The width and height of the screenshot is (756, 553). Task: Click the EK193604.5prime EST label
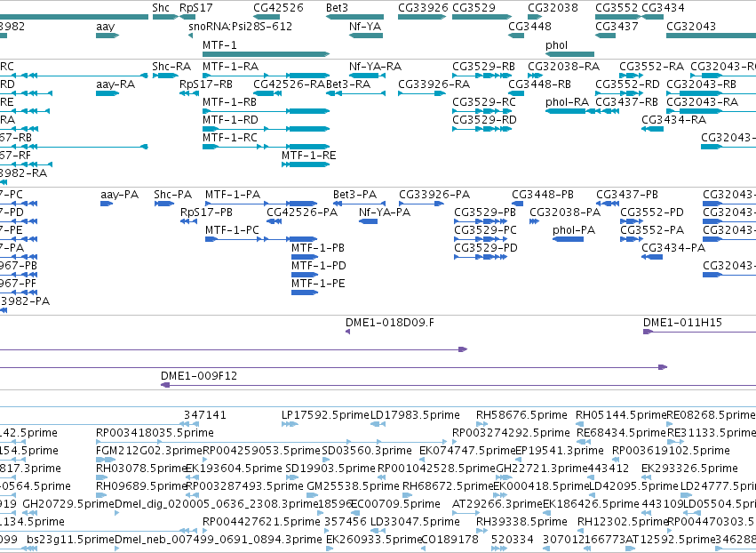[x=234, y=469]
